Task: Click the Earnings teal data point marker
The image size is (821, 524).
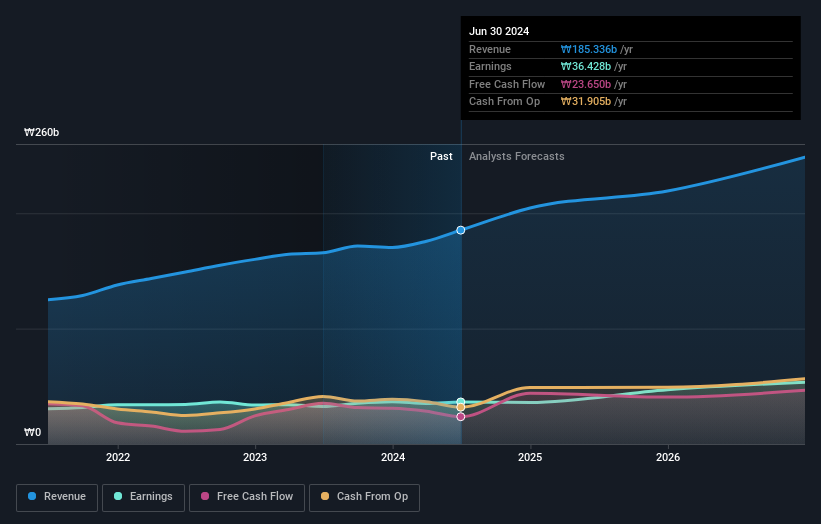Action: click(461, 402)
